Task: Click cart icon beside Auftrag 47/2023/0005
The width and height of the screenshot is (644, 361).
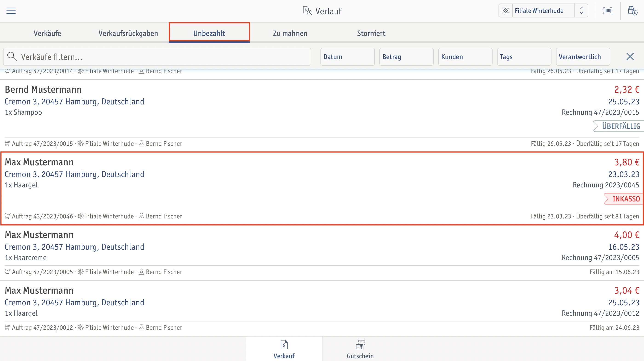Action: pyautogui.click(x=8, y=272)
